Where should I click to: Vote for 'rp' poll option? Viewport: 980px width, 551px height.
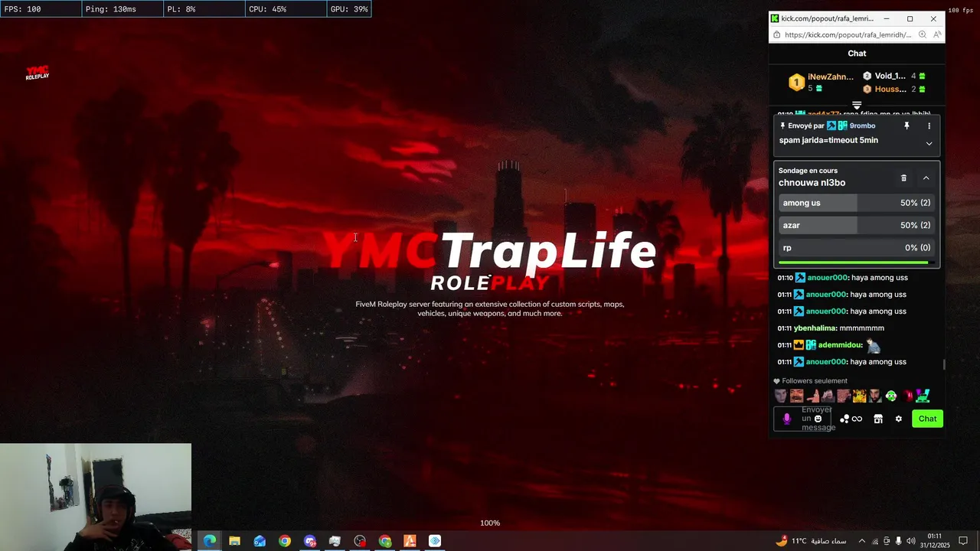click(857, 248)
